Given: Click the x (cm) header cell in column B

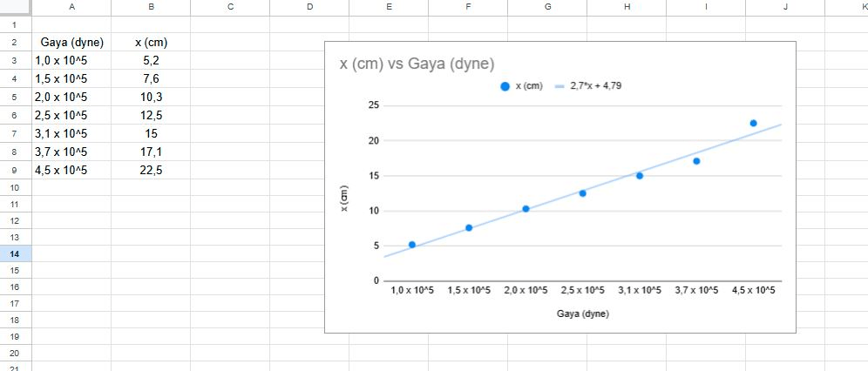Looking at the screenshot, I should point(151,42).
